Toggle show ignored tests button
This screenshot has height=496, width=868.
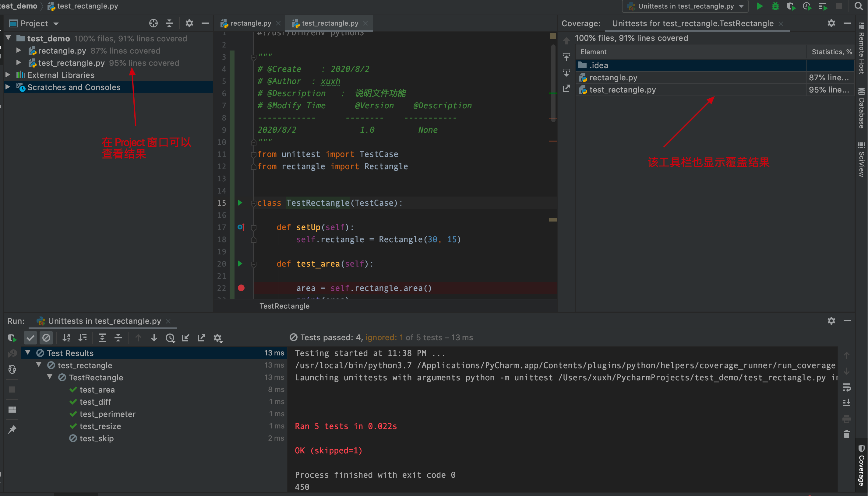tap(46, 337)
